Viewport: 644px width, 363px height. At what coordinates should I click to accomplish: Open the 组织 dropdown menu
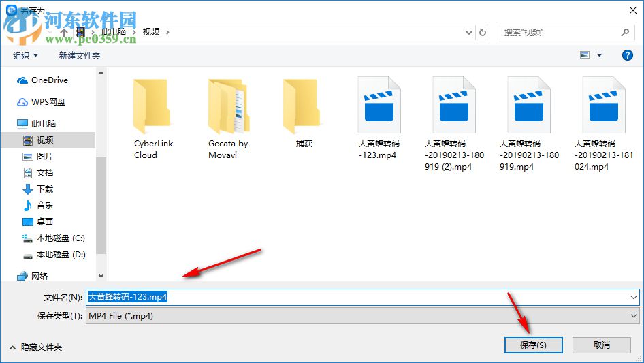[25, 55]
